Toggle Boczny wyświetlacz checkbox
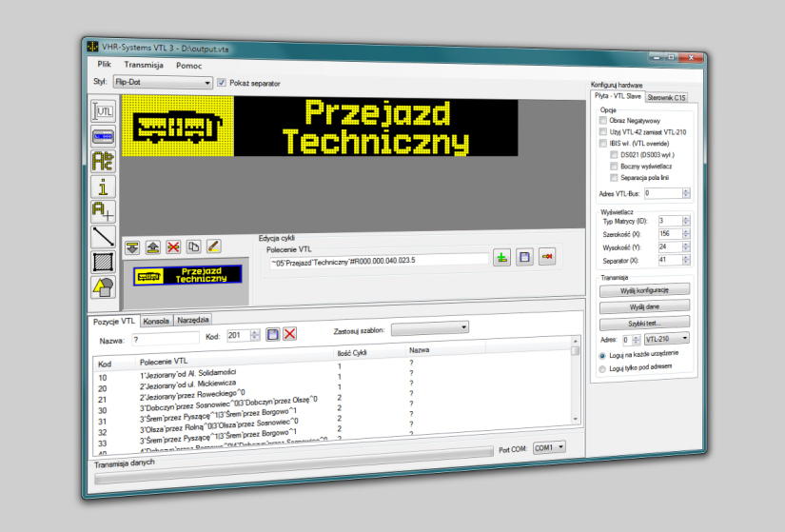785x532 pixels. click(x=615, y=167)
